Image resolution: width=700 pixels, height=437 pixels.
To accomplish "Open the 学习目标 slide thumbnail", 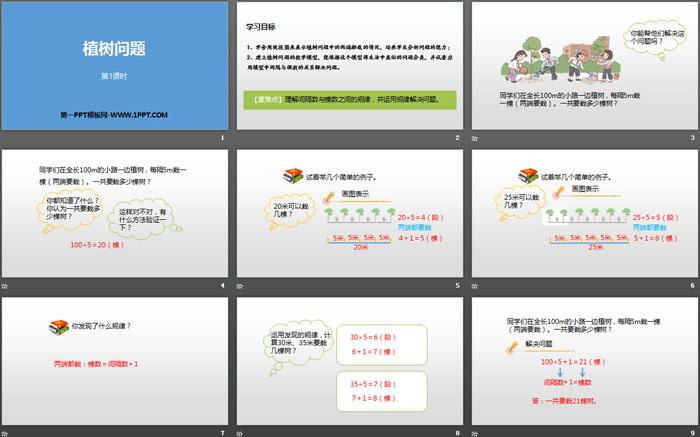I will (350, 66).
